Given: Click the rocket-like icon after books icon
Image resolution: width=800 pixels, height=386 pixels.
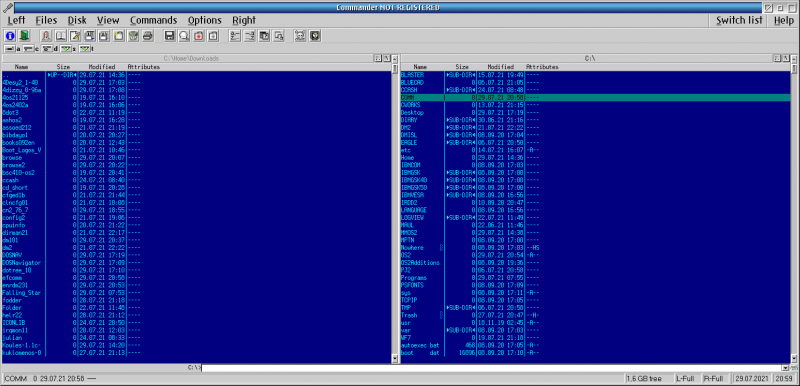Looking at the screenshot, I should tap(46, 36).
